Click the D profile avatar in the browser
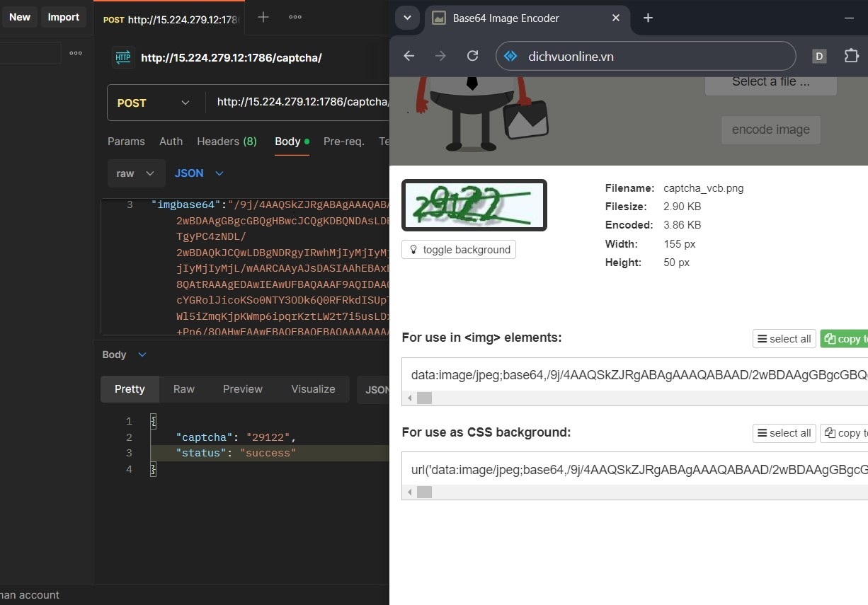The width and height of the screenshot is (868, 605). (819, 56)
